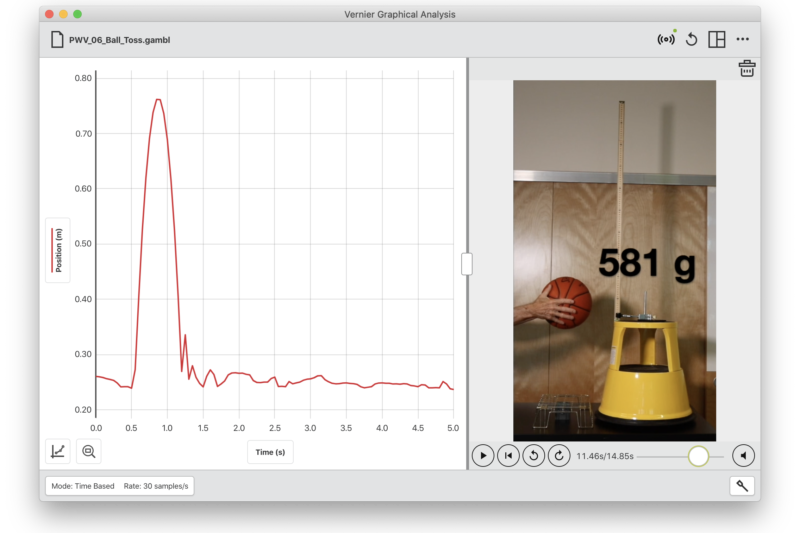Viewport: 800px width, 533px height.
Task: Click the pane divider handle
Action: click(x=467, y=264)
